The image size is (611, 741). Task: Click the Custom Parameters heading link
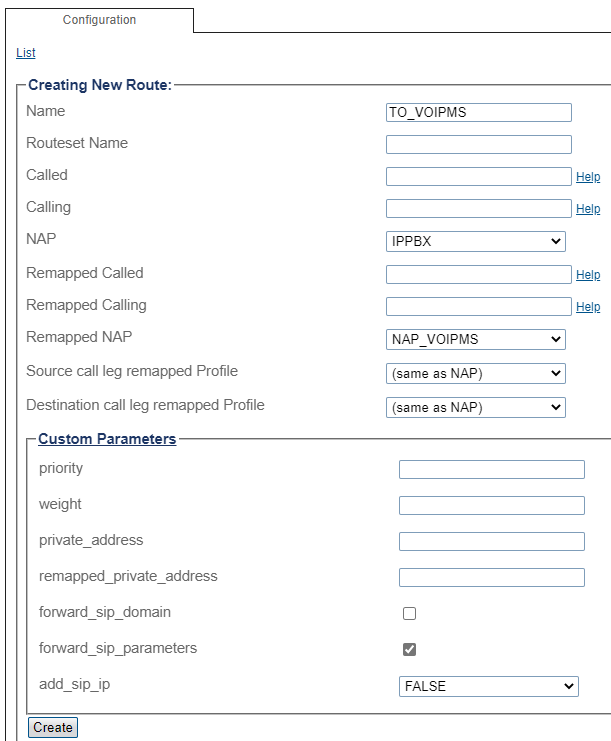(x=107, y=439)
